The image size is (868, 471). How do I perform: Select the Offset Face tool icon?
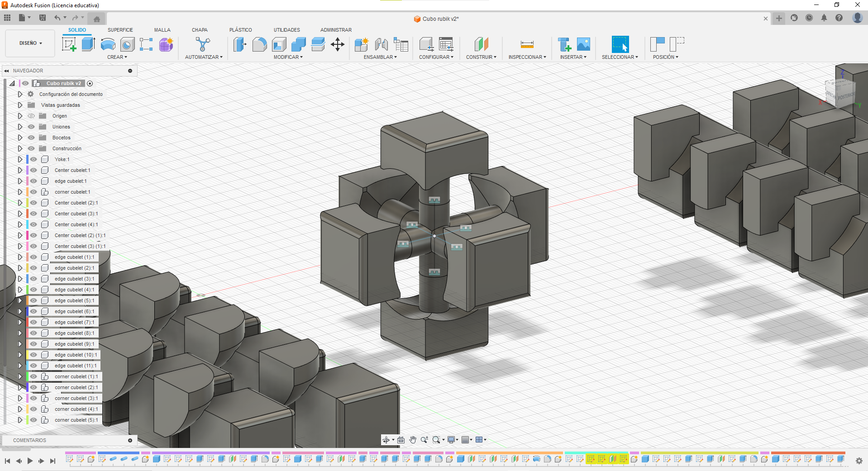318,44
